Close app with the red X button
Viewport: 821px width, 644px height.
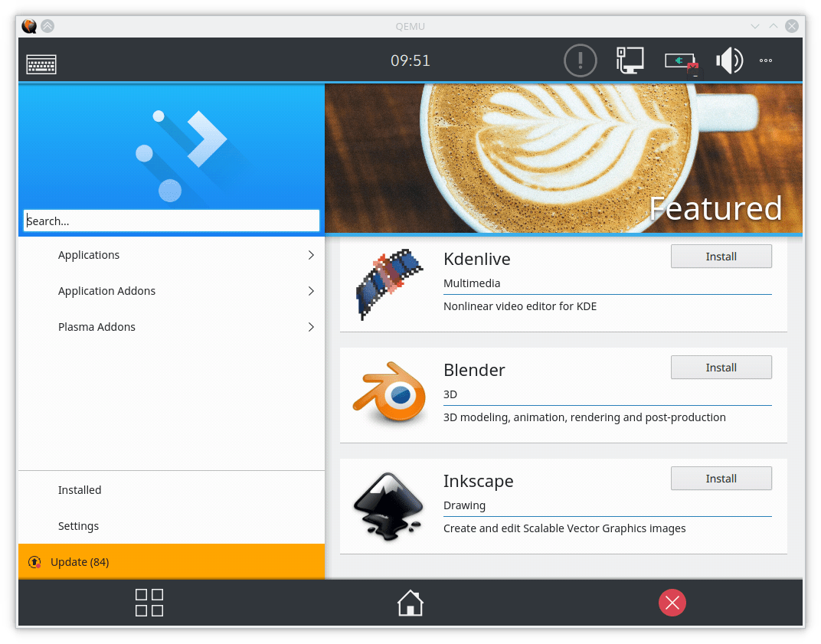pos(672,603)
